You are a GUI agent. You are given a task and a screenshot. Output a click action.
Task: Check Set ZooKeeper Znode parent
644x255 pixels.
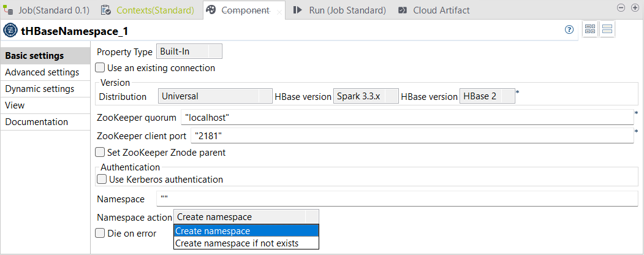(x=100, y=152)
